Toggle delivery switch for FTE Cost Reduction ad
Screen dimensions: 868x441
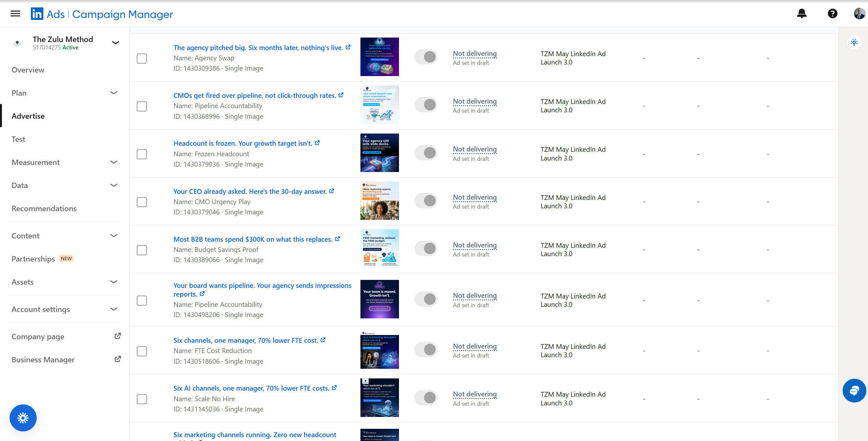coord(426,349)
